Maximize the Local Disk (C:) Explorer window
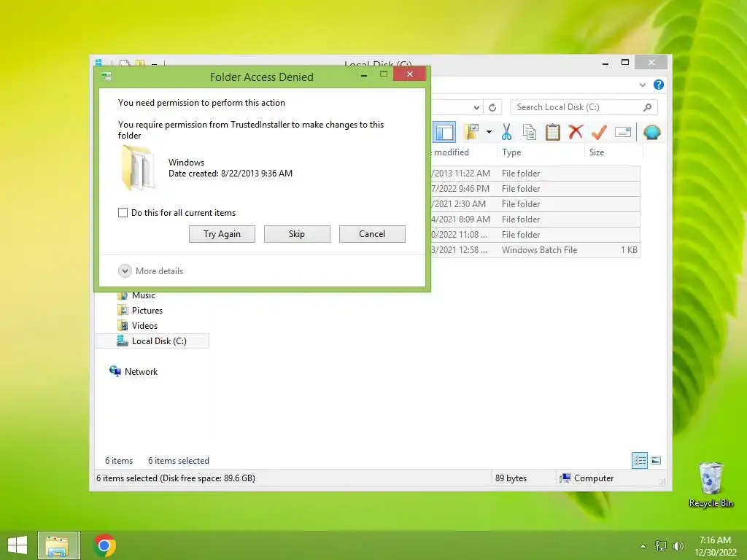The image size is (747, 560). (x=625, y=63)
